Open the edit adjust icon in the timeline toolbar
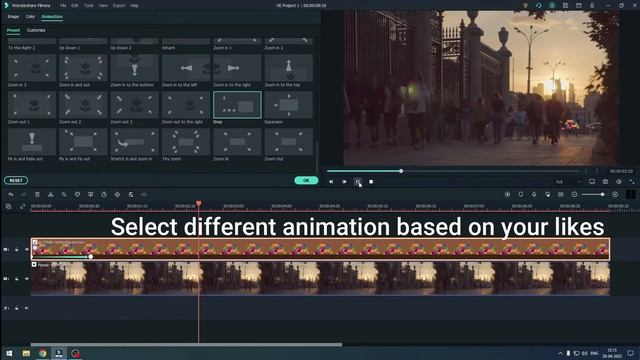 (x=131, y=195)
